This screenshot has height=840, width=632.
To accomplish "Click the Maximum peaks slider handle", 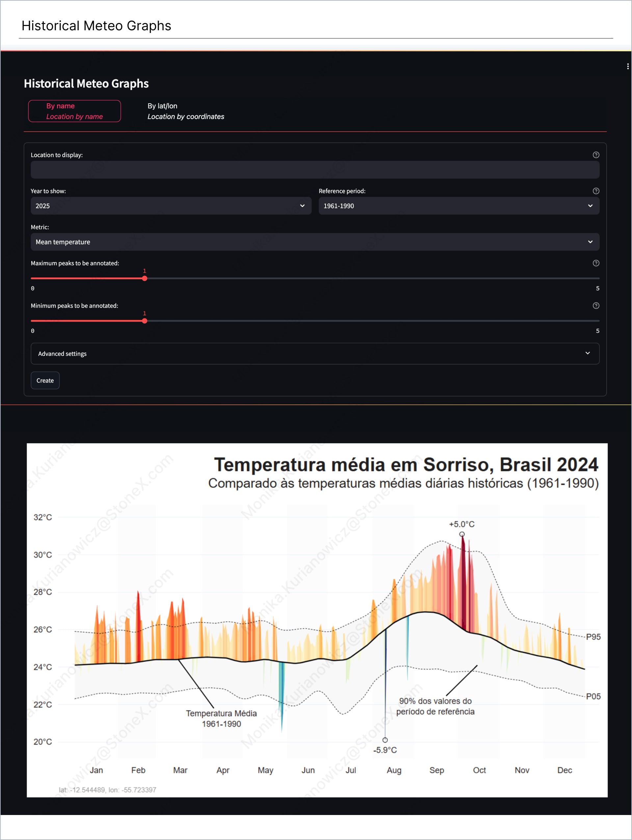I will click(x=145, y=278).
